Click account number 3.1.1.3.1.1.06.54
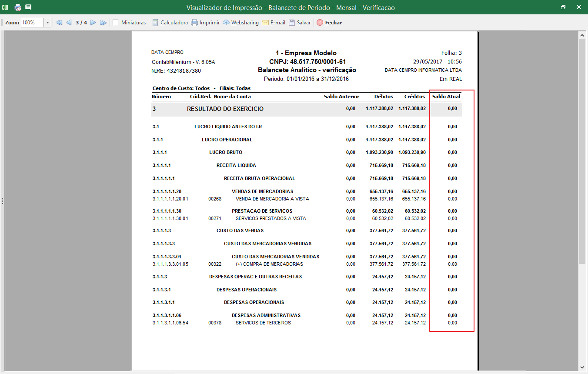This screenshot has width=588, height=374. pyautogui.click(x=170, y=323)
